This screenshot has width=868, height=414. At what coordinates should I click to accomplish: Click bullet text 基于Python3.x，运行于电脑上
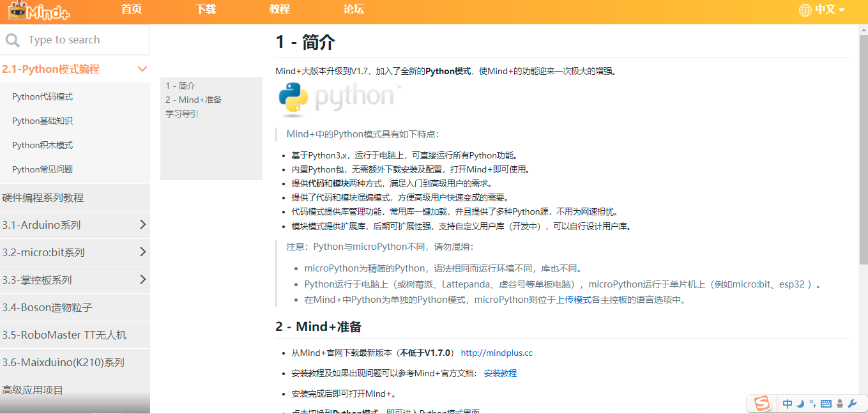click(x=404, y=155)
